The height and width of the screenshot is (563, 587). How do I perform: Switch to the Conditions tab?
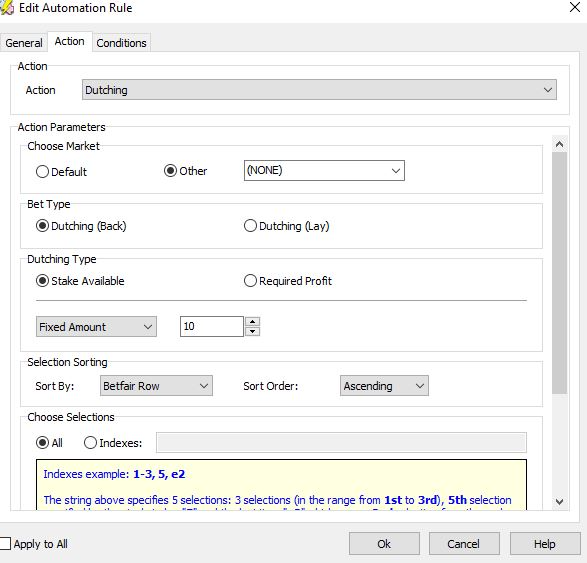pyautogui.click(x=121, y=43)
